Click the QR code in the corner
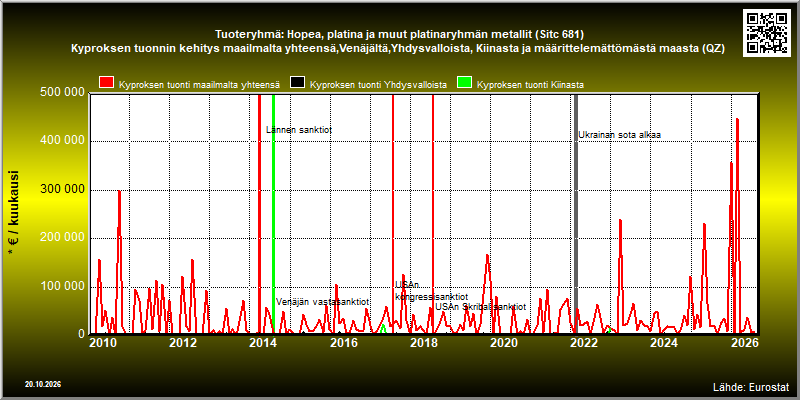Screen dimensions: 800x400 [768, 32]
